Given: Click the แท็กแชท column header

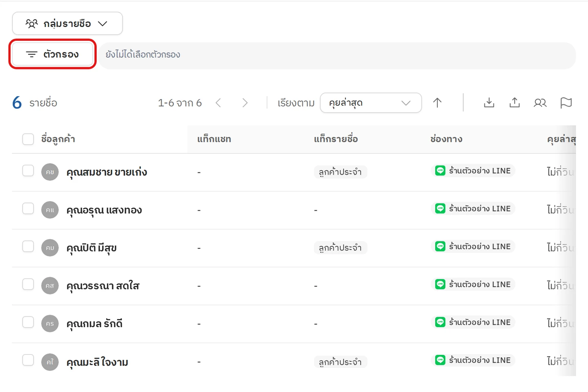Looking at the screenshot, I should [214, 139].
